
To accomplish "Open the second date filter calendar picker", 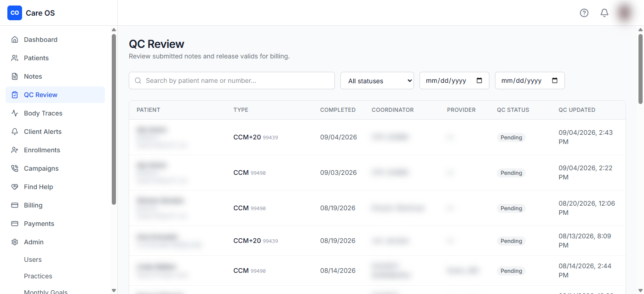I will [555, 81].
